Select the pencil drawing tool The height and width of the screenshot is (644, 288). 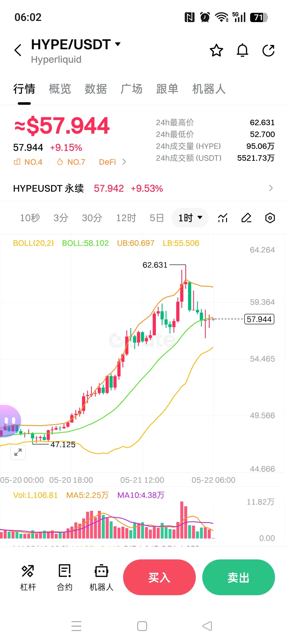click(x=246, y=218)
